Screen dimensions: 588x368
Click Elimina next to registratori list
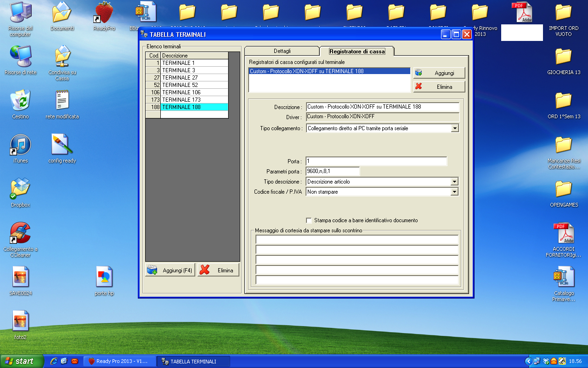[439, 86]
